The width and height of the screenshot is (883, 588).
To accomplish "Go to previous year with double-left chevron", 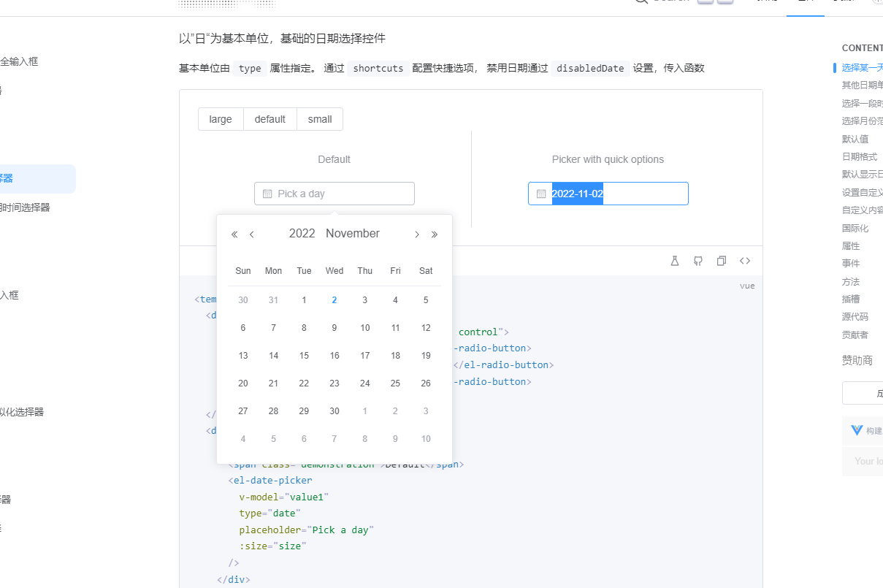I will (x=234, y=234).
